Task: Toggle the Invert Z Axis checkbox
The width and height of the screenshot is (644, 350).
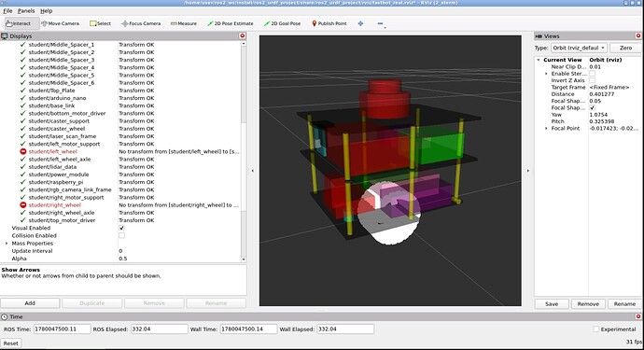Action: (593, 80)
